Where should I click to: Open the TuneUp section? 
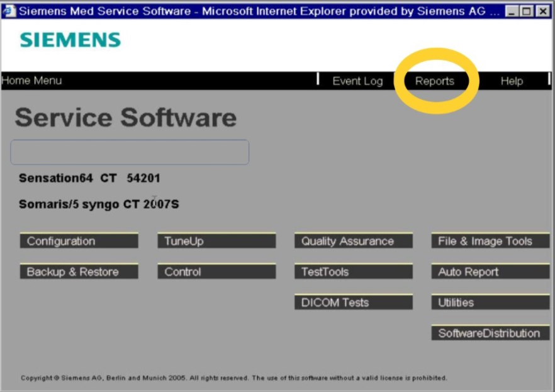click(x=216, y=240)
